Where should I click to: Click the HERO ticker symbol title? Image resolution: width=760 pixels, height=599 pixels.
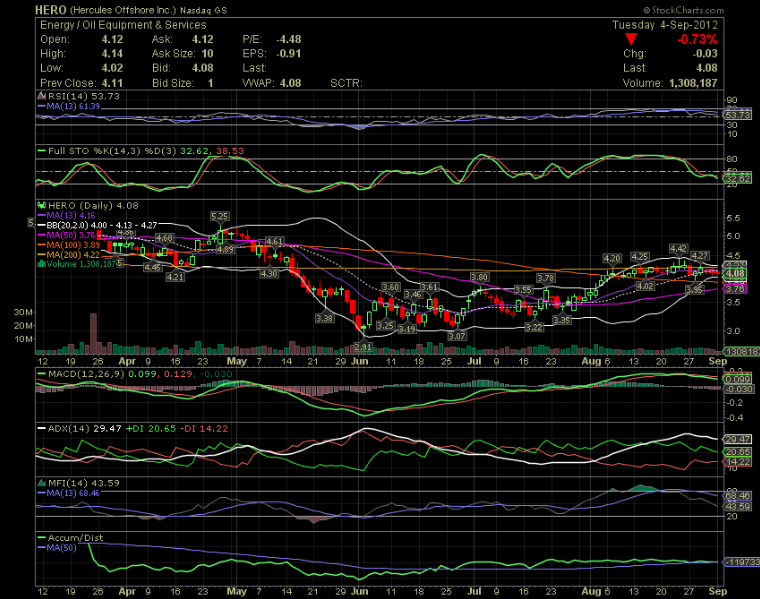[x=50, y=10]
